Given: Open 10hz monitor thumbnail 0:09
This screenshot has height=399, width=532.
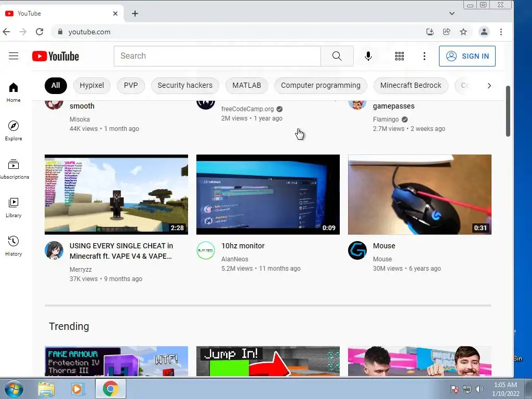Looking at the screenshot, I should [x=268, y=194].
